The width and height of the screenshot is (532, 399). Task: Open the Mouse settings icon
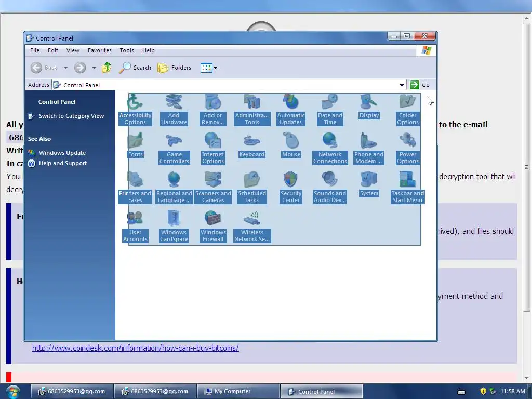point(291,145)
